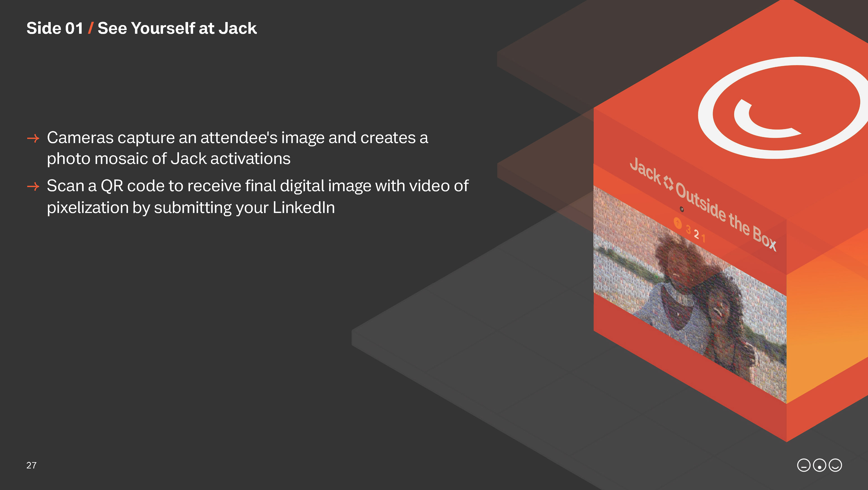Click the arrow bullet before 'Scan a QR code'
Image resolution: width=868 pixels, height=490 pixels.
(x=33, y=186)
